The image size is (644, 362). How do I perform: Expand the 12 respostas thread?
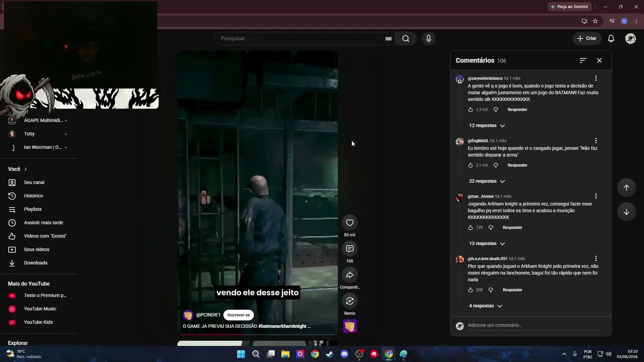pos(487,126)
